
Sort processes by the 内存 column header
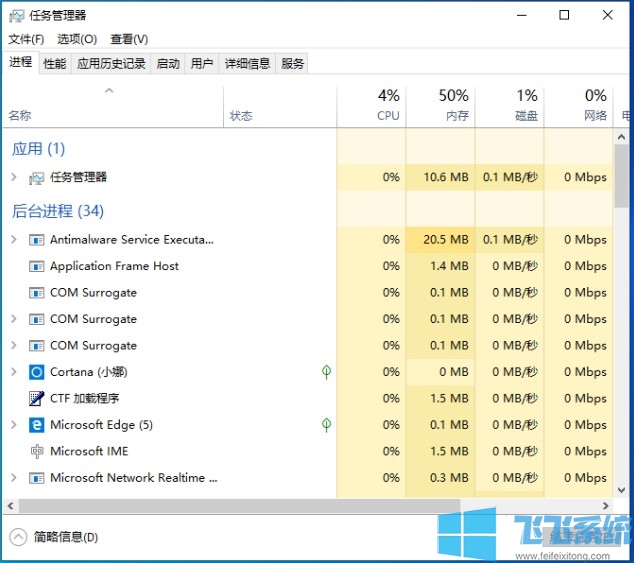pos(453,104)
